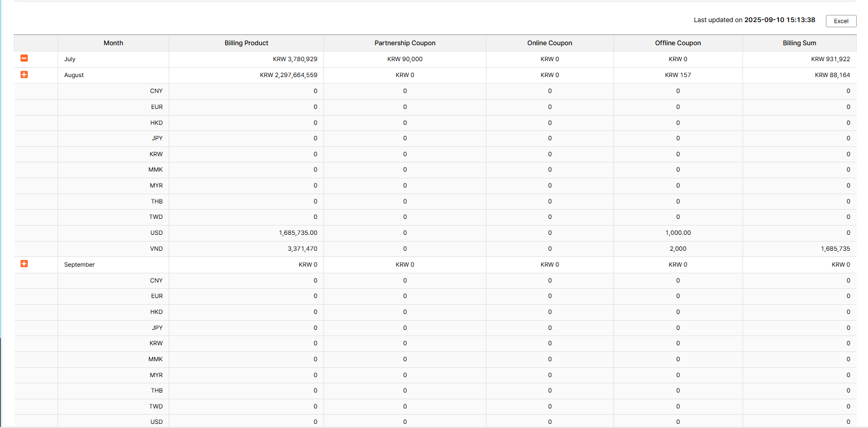Click the last updated timestamp text
868x428 pixels.
coord(754,20)
